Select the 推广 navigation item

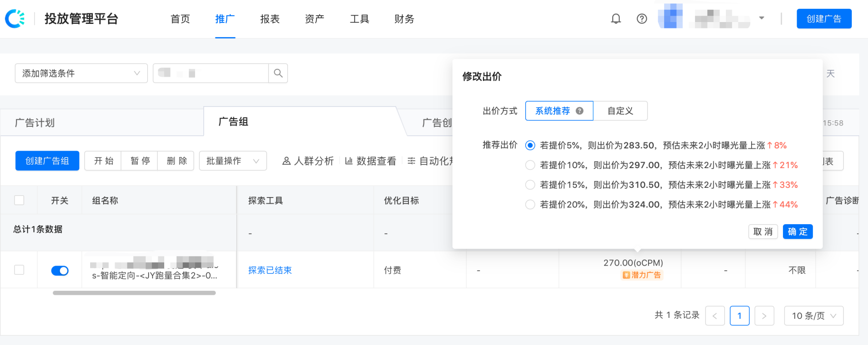pyautogui.click(x=225, y=19)
